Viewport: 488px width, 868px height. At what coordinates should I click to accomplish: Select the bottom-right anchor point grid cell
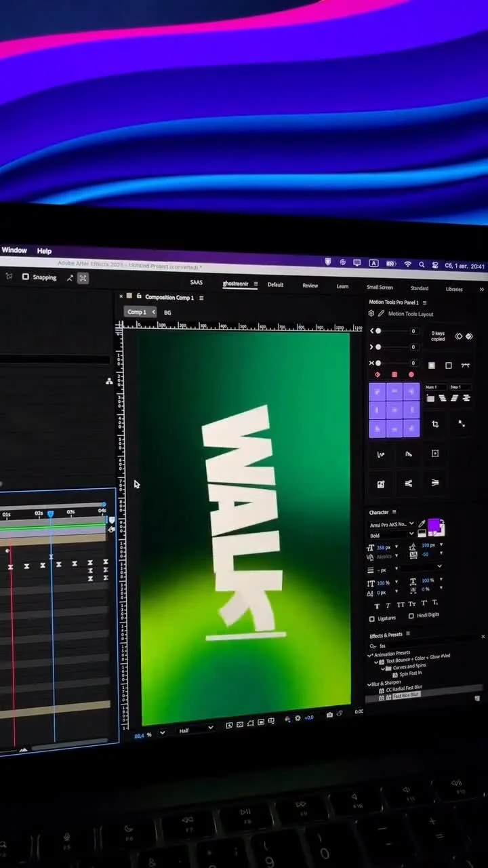[x=411, y=429]
